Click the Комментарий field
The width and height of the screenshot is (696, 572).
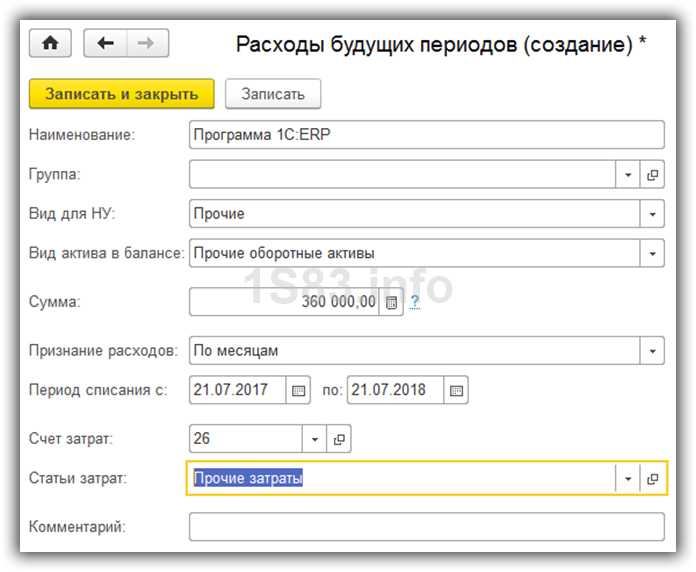tap(427, 527)
